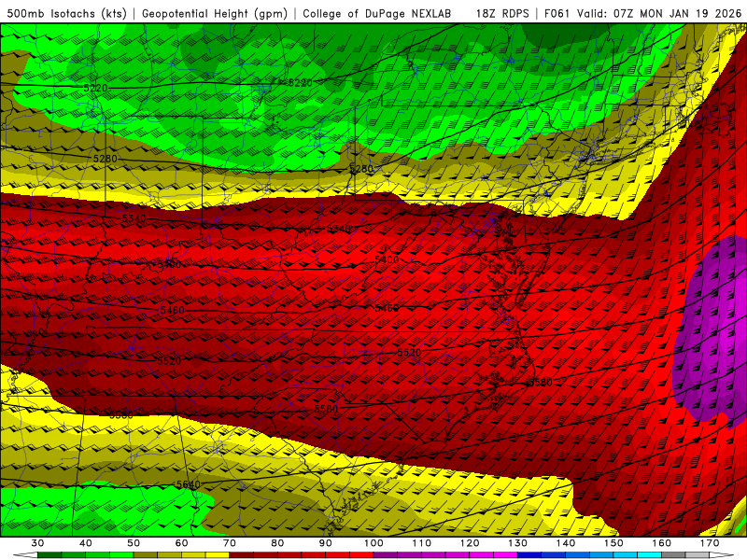
Task: Click the "F061" forecast hour text
Action: point(557,13)
